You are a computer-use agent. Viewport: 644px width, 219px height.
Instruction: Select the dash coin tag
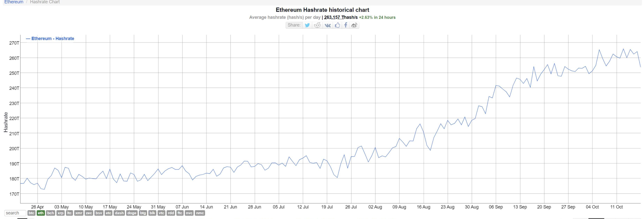click(x=119, y=213)
